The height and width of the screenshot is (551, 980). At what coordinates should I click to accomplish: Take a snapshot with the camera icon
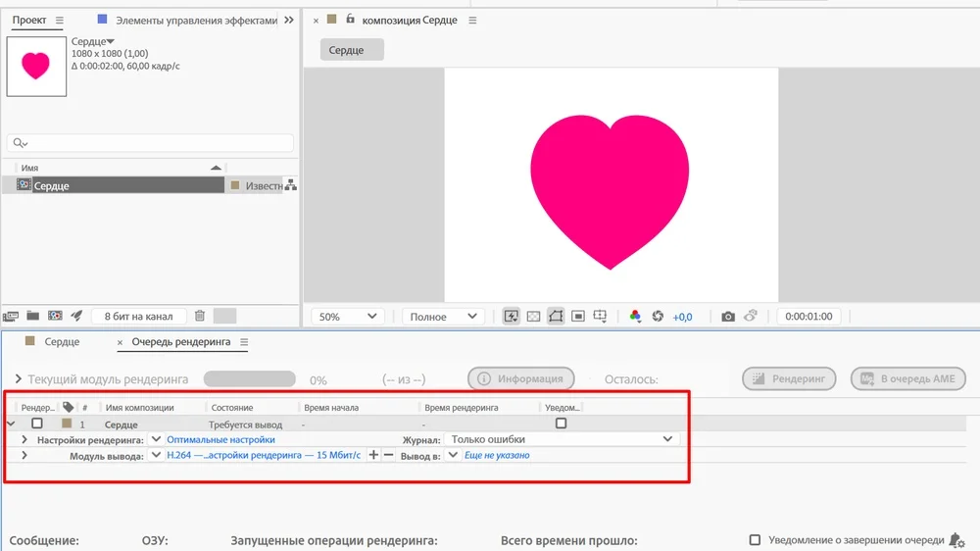coord(728,317)
